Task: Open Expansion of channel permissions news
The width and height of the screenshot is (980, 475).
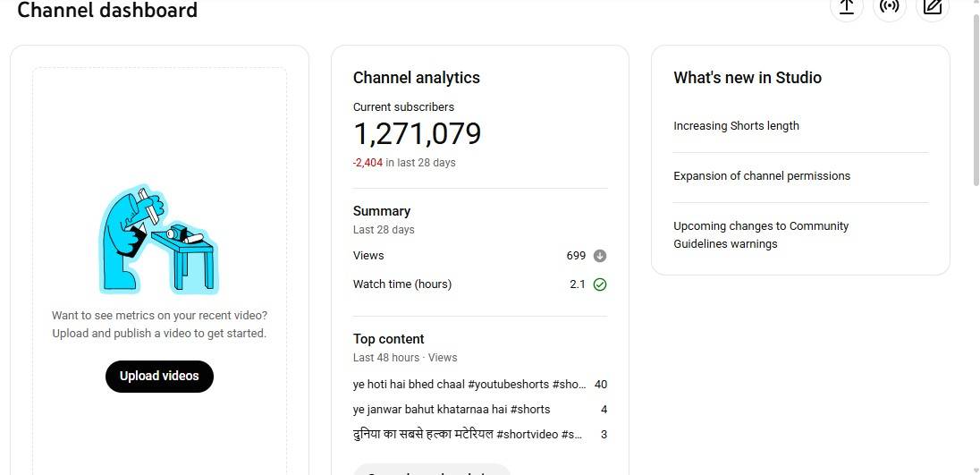Action: (761, 176)
